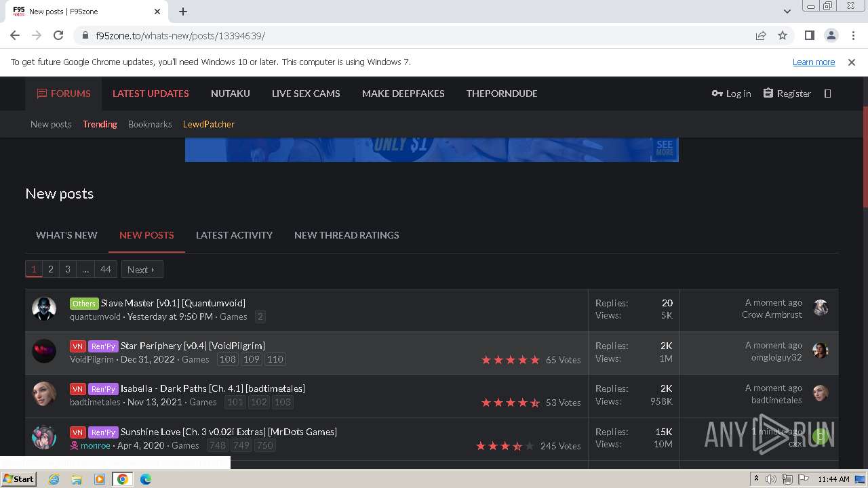The image size is (868, 488).
Task: Open the Slave Master [v0.1] thread
Action: tap(173, 303)
